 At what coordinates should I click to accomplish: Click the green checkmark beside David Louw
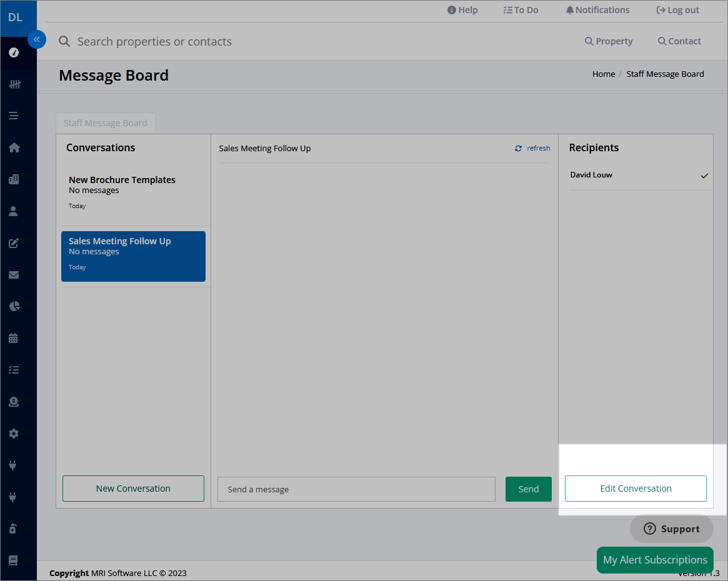click(x=704, y=176)
